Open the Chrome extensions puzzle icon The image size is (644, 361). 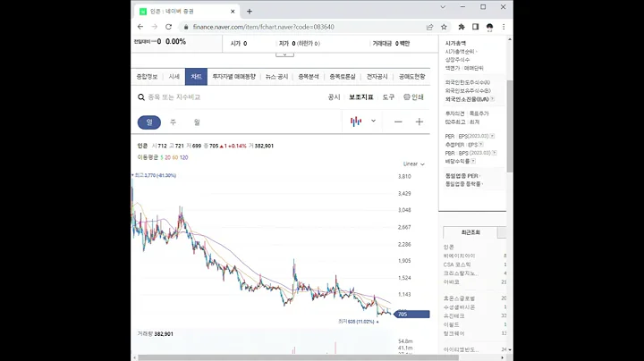point(462,27)
